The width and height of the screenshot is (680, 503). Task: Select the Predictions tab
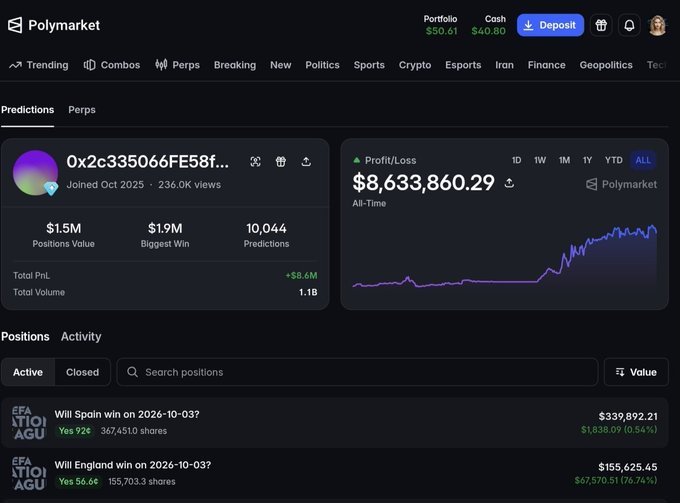click(x=27, y=110)
